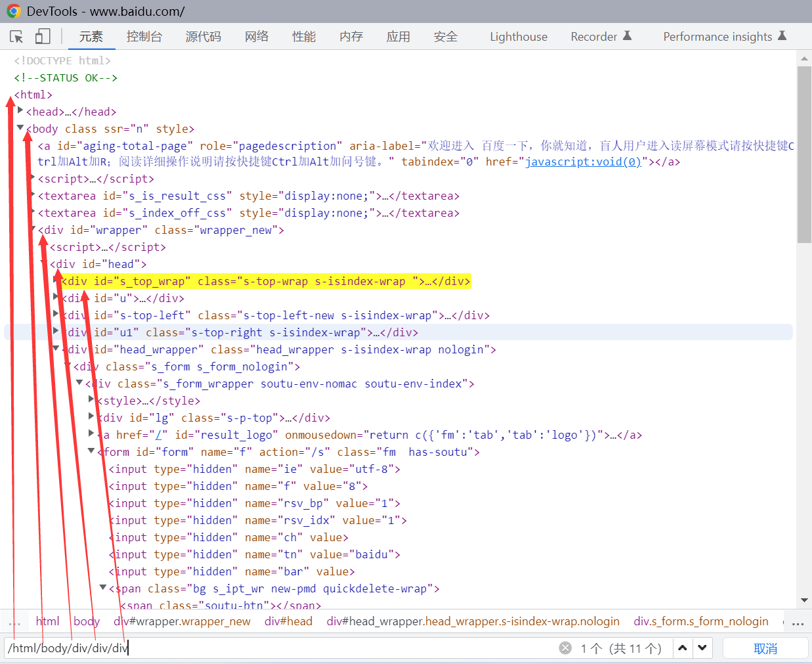Expand the style element node
The image size is (812, 664).
click(91, 400)
